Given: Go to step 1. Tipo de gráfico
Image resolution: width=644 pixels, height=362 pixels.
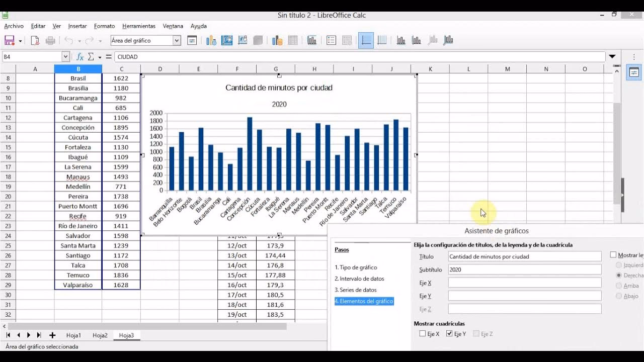Looking at the screenshot, I should pyautogui.click(x=356, y=267).
